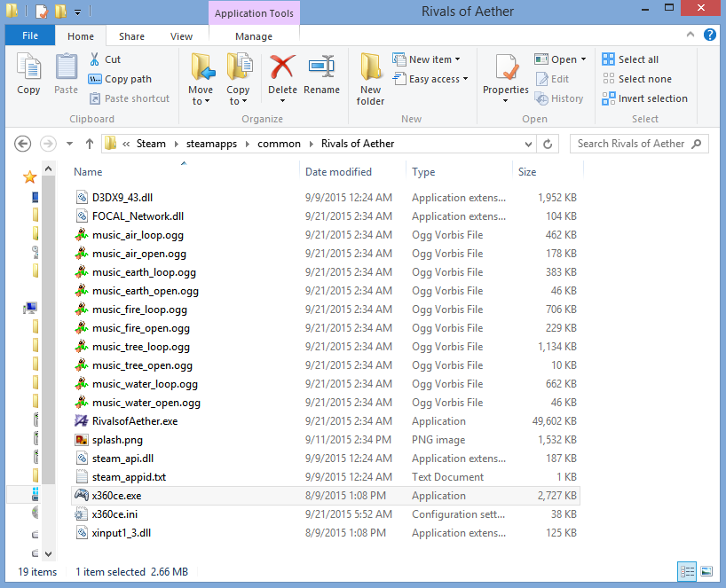
Task: Click the Forward navigation arrow
Action: [48, 144]
